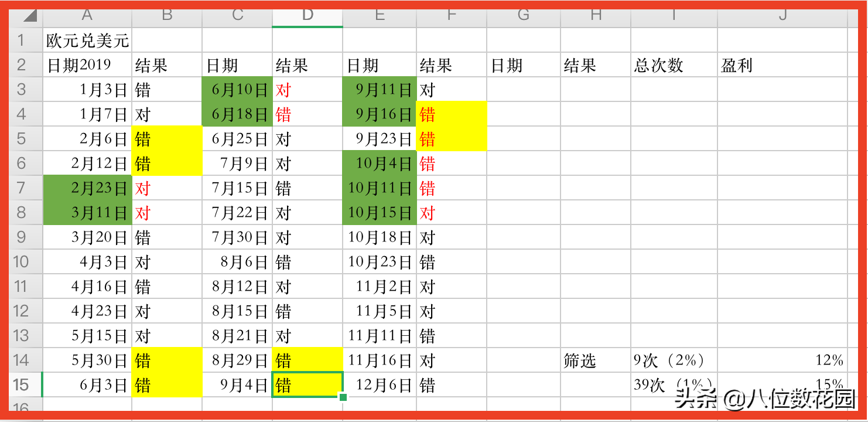Select the 8月12日 date cell
Screen dimensions: 868x422
237,287
